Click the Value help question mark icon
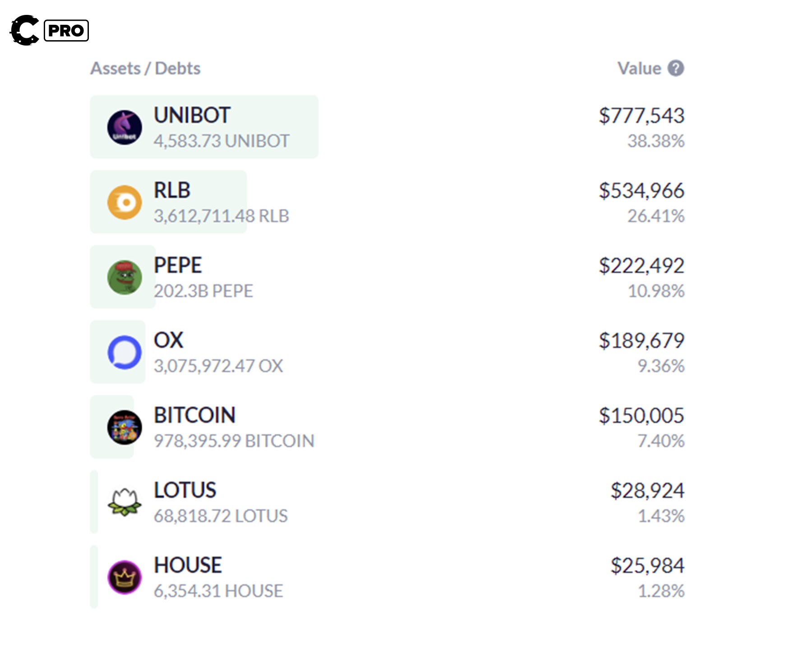Viewport: 812px width, 653px height. pyautogui.click(x=676, y=69)
